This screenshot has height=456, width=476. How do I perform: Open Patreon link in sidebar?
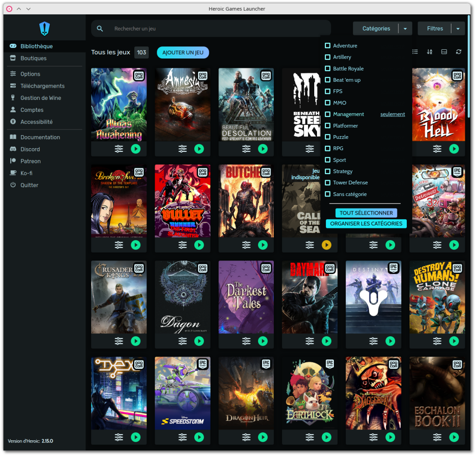tap(45, 161)
